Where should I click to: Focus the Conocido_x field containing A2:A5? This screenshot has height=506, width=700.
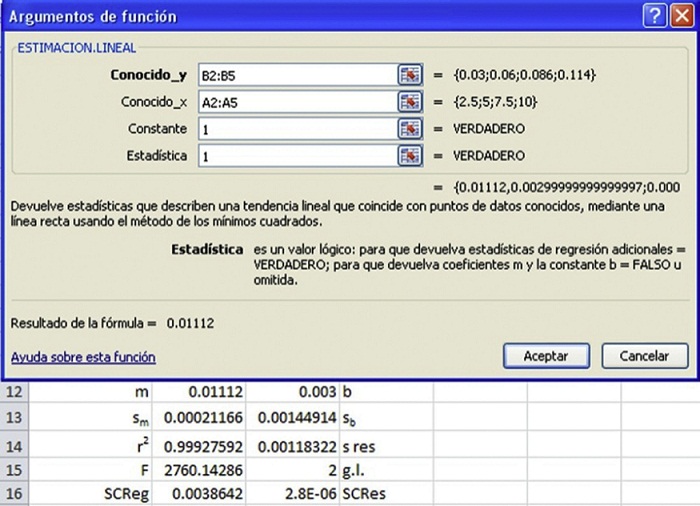(296, 102)
